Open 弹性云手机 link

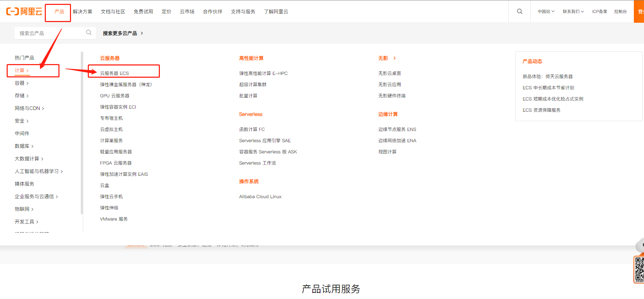click(112, 196)
